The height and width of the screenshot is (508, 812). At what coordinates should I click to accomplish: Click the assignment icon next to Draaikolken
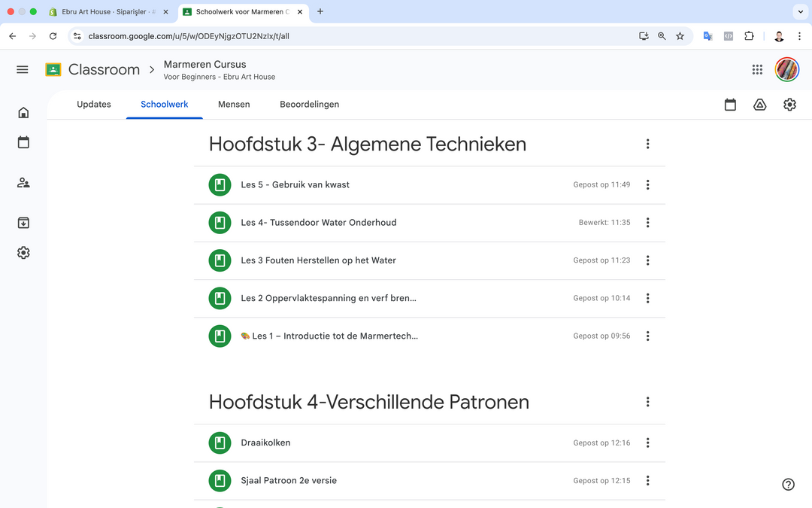(220, 443)
